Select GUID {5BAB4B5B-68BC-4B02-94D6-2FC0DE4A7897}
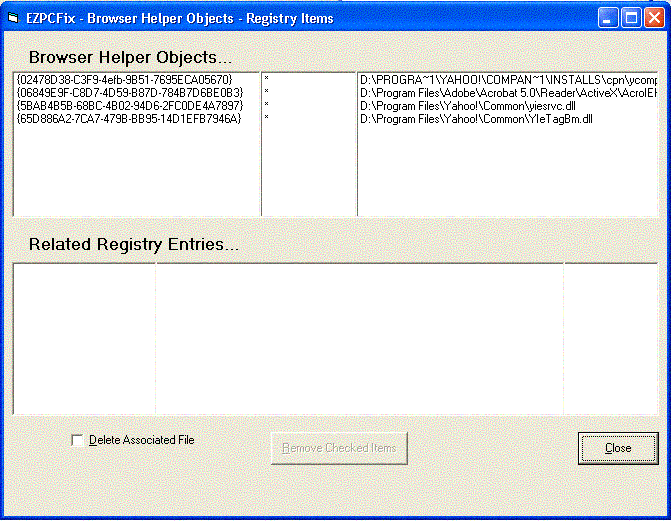 tap(130, 105)
